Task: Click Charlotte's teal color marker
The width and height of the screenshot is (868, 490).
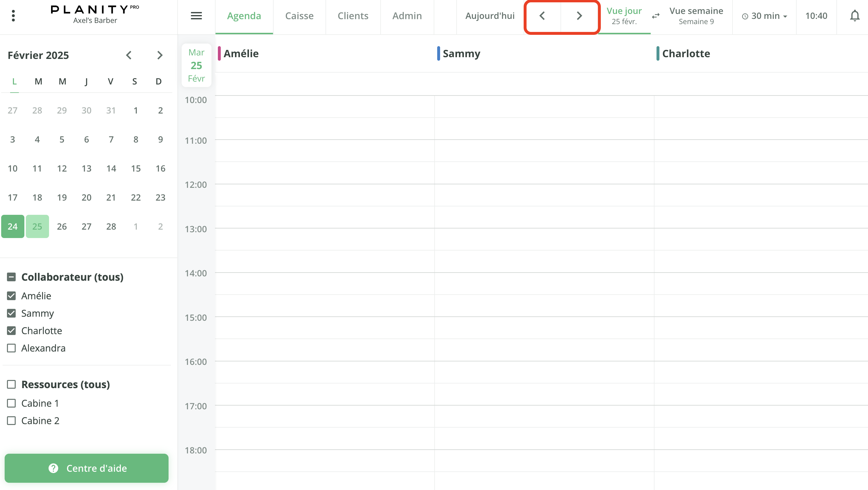Action: coord(657,53)
